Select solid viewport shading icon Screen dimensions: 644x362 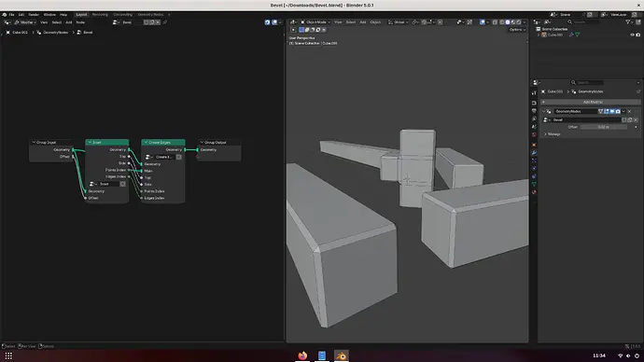pyautogui.click(x=508, y=22)
